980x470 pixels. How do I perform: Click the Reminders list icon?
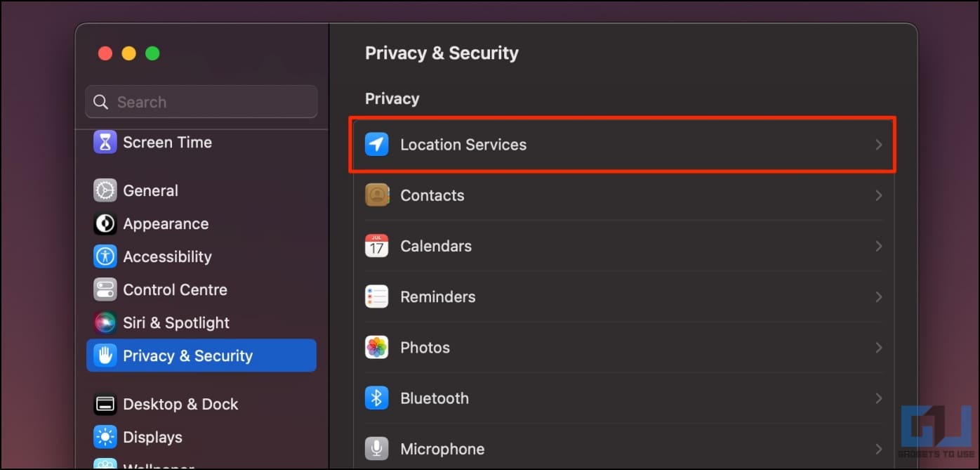[377, 296]
